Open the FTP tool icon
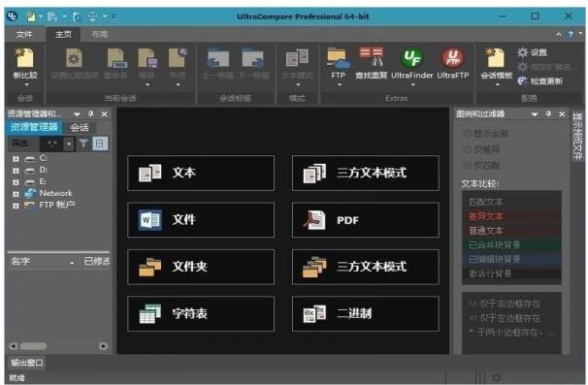This screenshot has height=385, width=588. (338, 58)
